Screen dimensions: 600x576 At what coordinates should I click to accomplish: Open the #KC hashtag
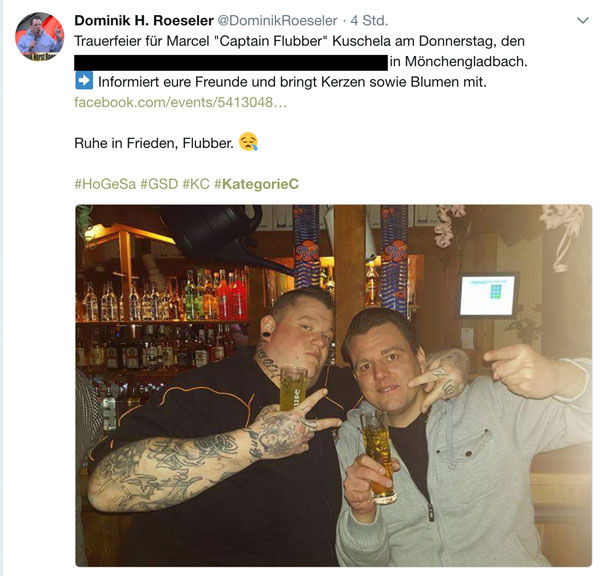click(x=196, y=184)
